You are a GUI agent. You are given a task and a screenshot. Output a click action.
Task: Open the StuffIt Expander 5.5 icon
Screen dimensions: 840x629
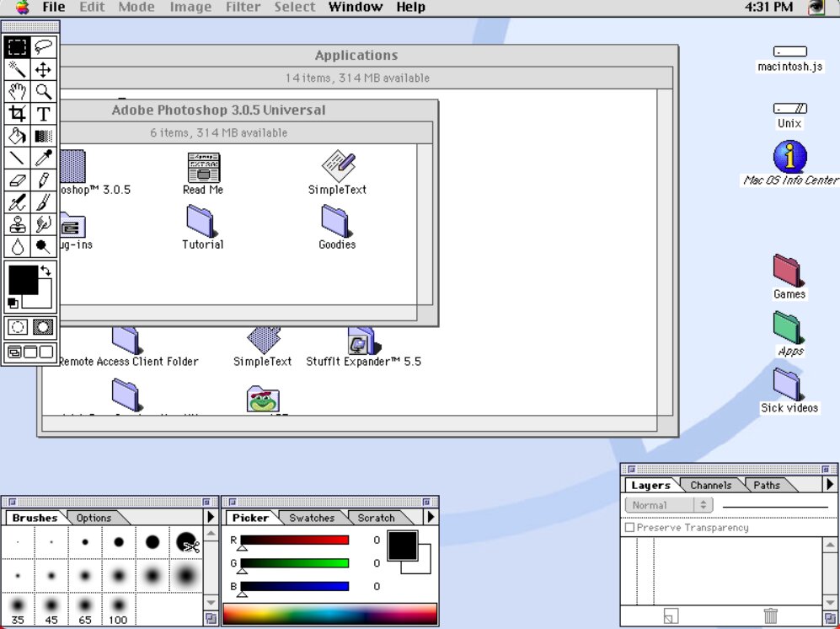pyautogui.click(x=362, y=341)
